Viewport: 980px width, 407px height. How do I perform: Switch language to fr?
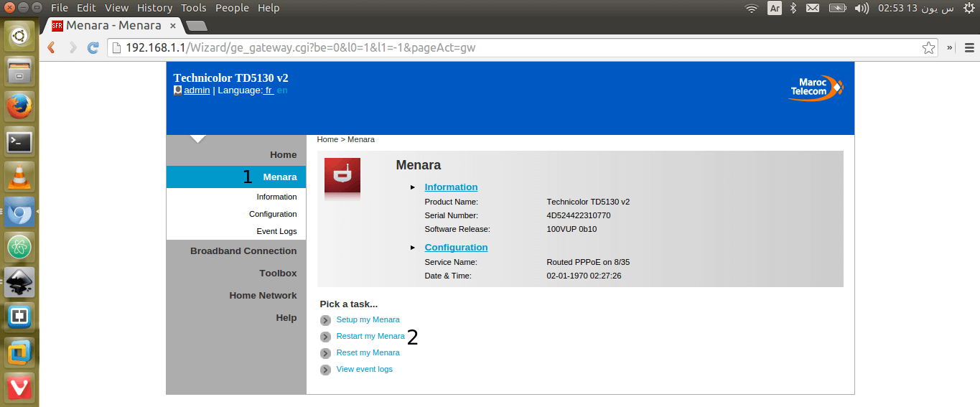pos(269,90)
